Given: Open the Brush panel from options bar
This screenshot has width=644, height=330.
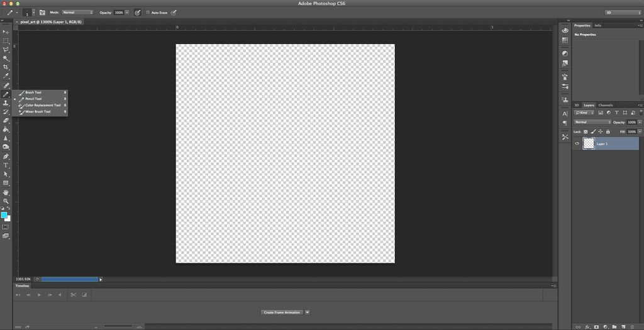Looking at the screenshot, I should (x=42, y=13).
